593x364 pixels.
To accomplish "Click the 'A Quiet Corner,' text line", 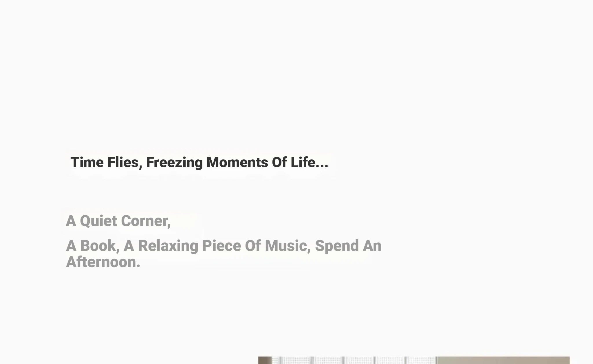I will coord(118,221).
